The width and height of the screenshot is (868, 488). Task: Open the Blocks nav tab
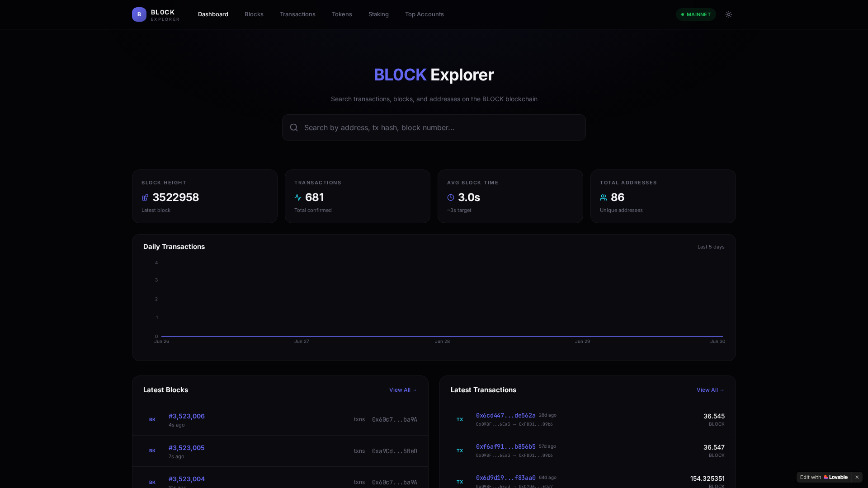pos(254,14)
